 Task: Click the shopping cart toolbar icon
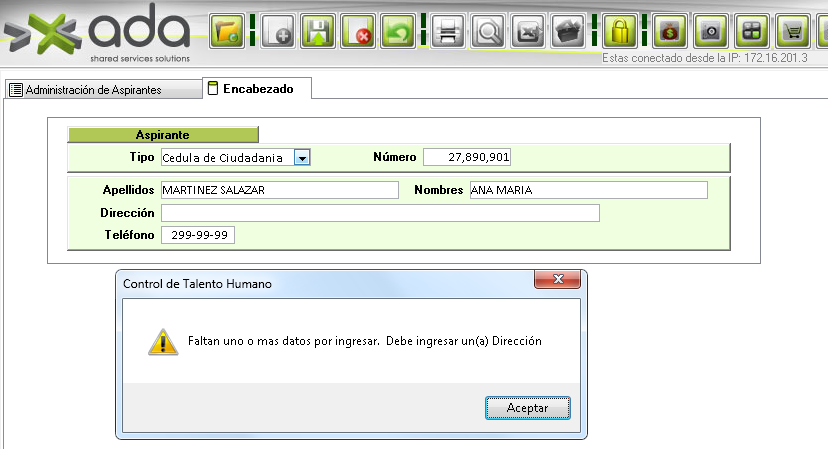tap(792, 31)
